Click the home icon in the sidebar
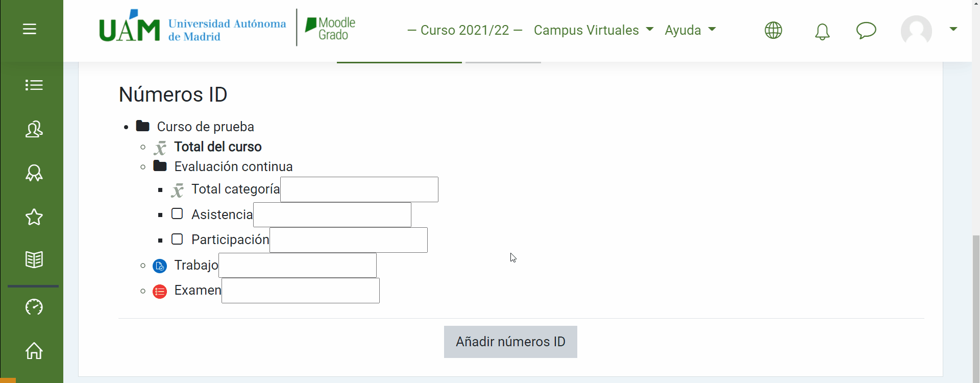Image resolution: width=980 pixels, height=383 pixels. 34,351
